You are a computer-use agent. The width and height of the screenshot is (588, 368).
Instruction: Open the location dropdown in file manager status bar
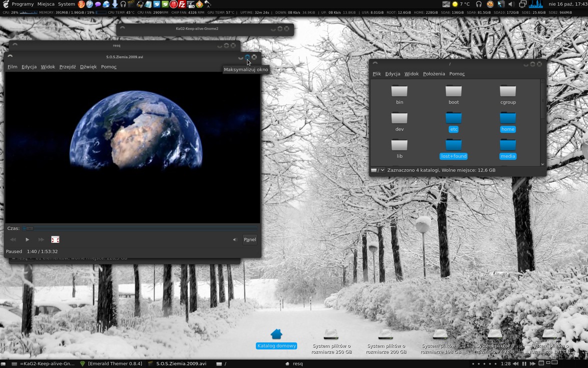point(378,170)
